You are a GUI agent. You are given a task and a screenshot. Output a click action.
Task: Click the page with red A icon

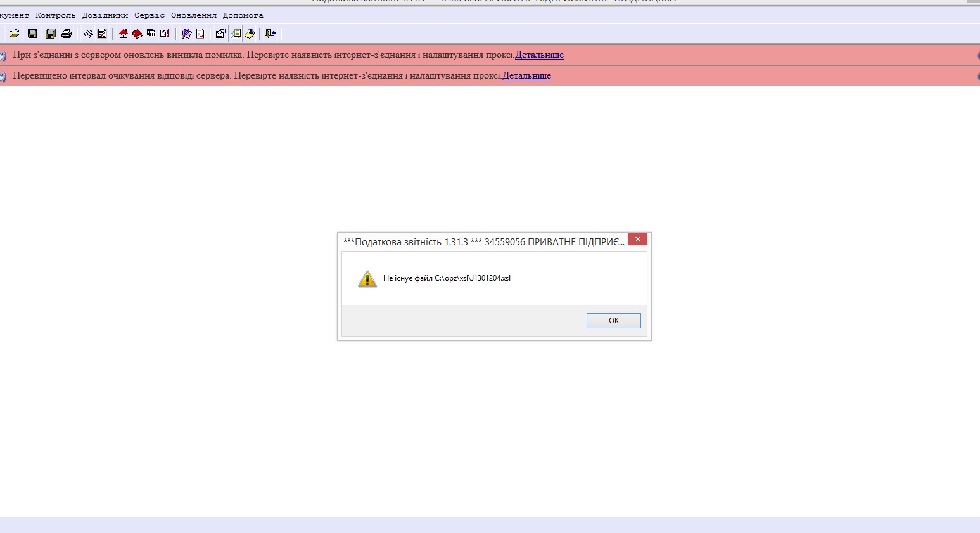[x=200, y=34]
